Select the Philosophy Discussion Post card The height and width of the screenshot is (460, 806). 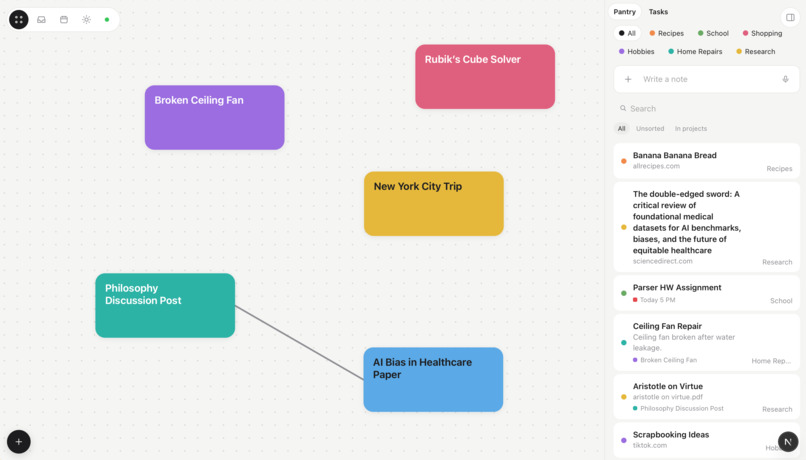click(x=165, y=305)
